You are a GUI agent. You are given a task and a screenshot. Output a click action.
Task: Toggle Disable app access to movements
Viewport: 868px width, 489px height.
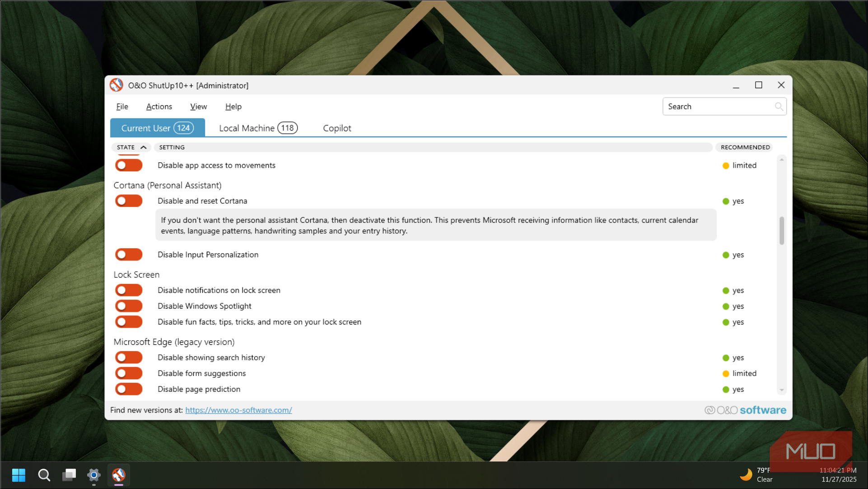(129, 165)
